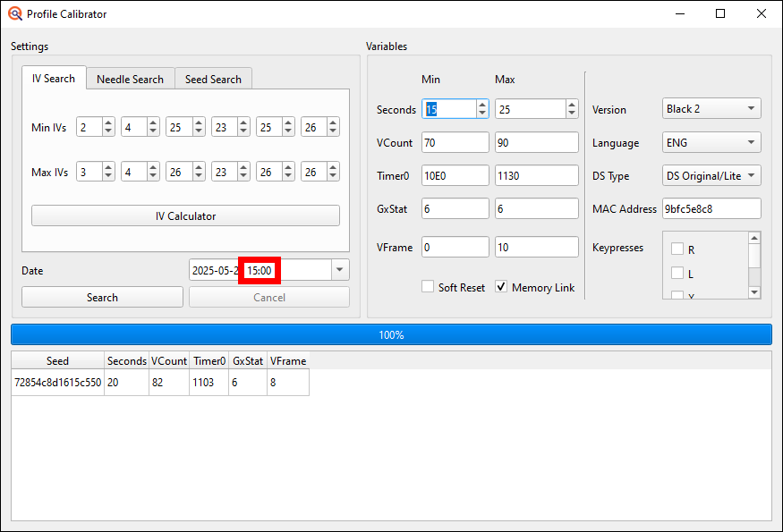Increase the Seconds Min value
The width and height of the screenshot is (783, 532).
[x=481, y=104]
